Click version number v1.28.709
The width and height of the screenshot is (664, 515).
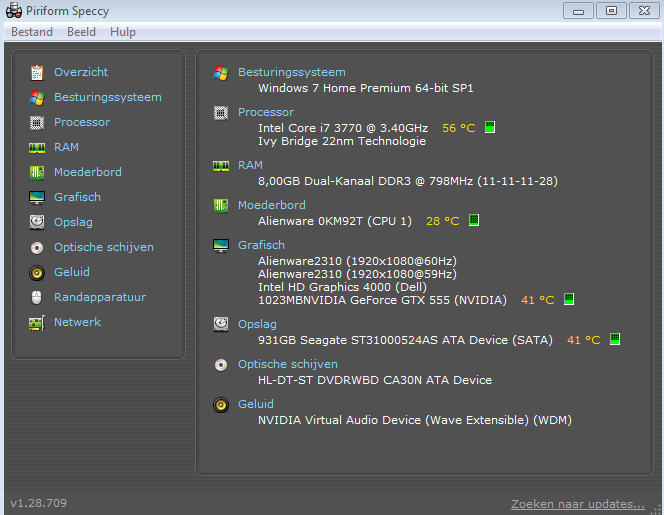[x=39, y=503]
